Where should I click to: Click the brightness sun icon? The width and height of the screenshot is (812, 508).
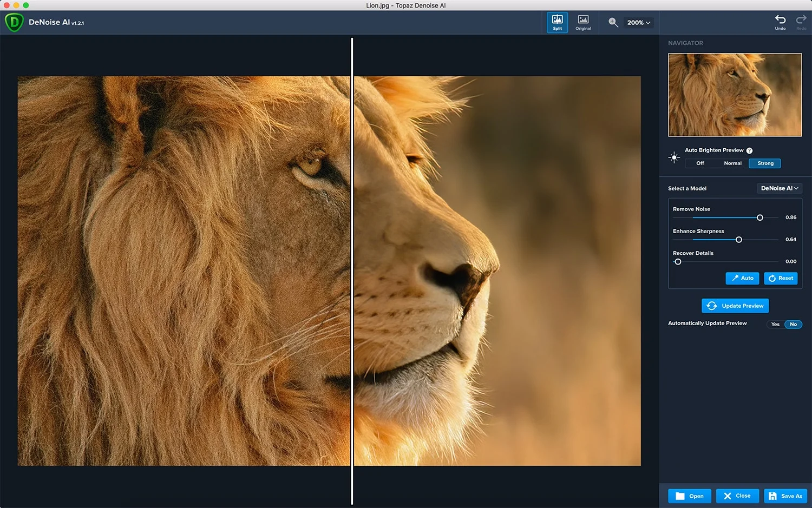point(674,157)
